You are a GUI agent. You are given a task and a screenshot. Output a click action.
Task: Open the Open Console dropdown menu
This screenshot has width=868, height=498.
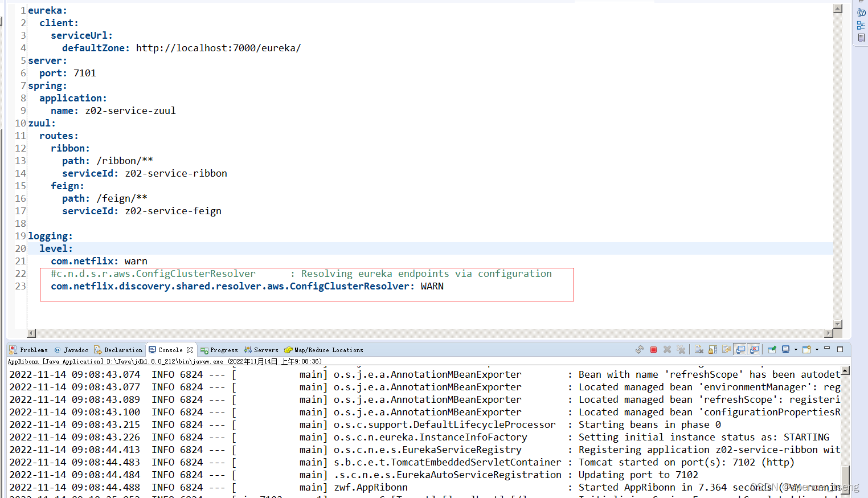[817, 349]
